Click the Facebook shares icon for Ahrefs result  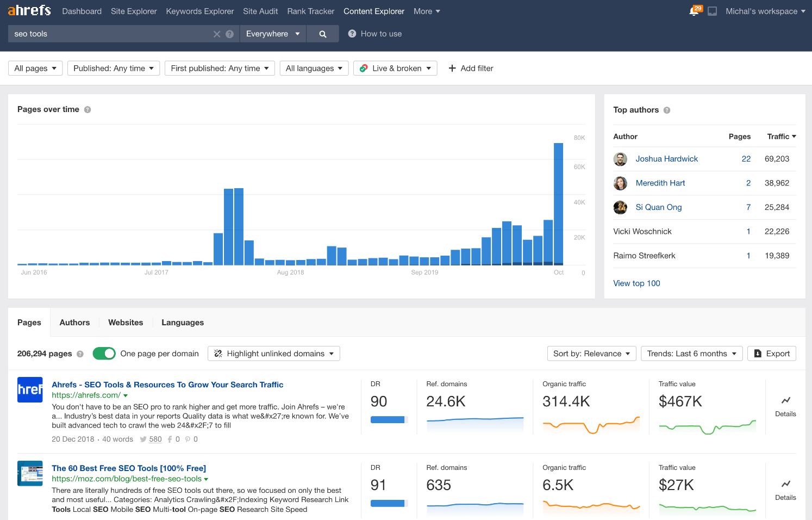[x=170, y=439]
